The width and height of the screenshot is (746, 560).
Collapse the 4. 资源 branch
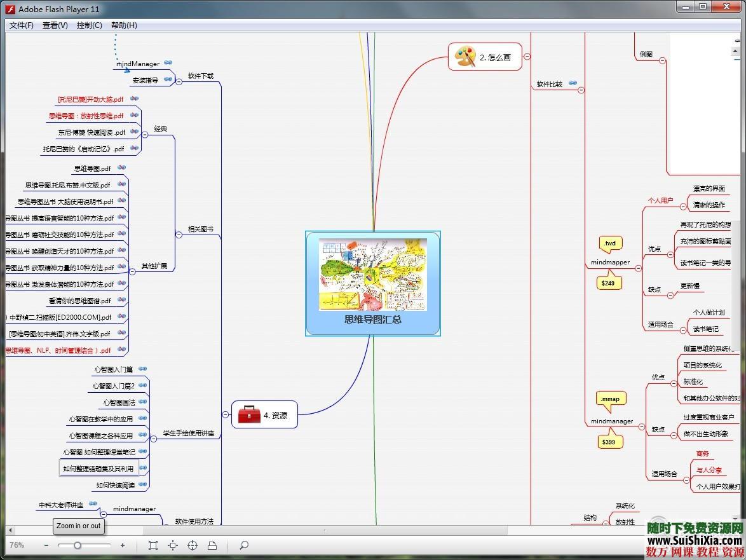(226, 414)
